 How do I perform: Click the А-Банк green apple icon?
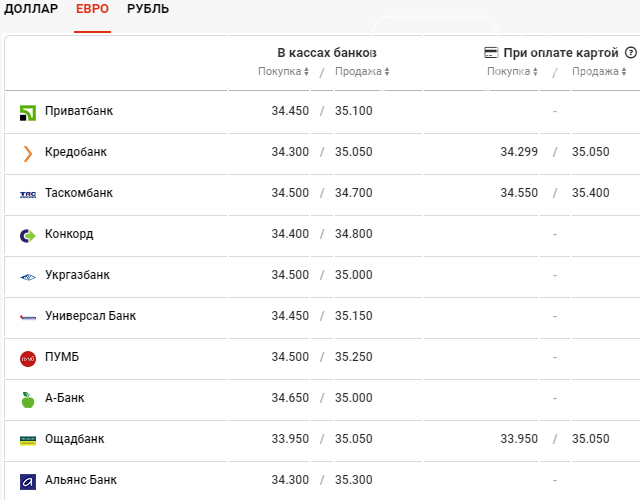pyautogui.click(x=28, y=400)
